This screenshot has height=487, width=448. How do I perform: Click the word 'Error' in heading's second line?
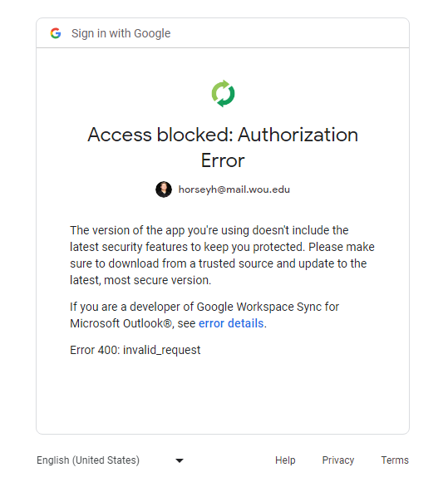[223, 160]
